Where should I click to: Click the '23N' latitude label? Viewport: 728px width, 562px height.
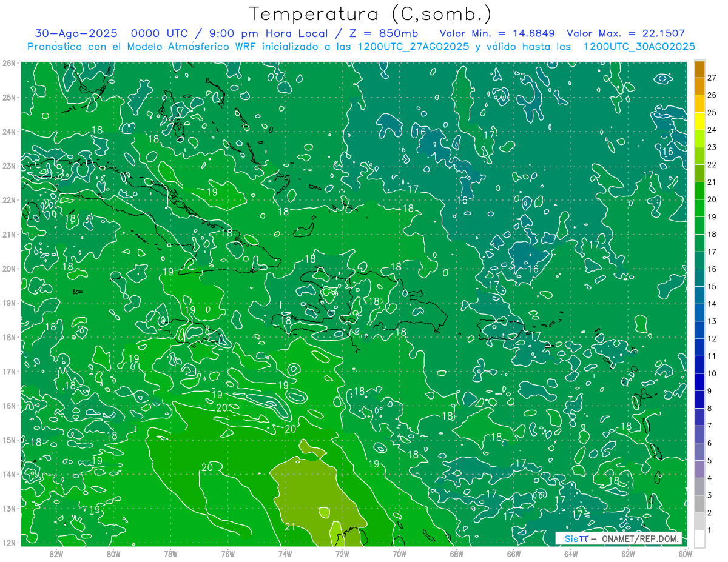9,166
